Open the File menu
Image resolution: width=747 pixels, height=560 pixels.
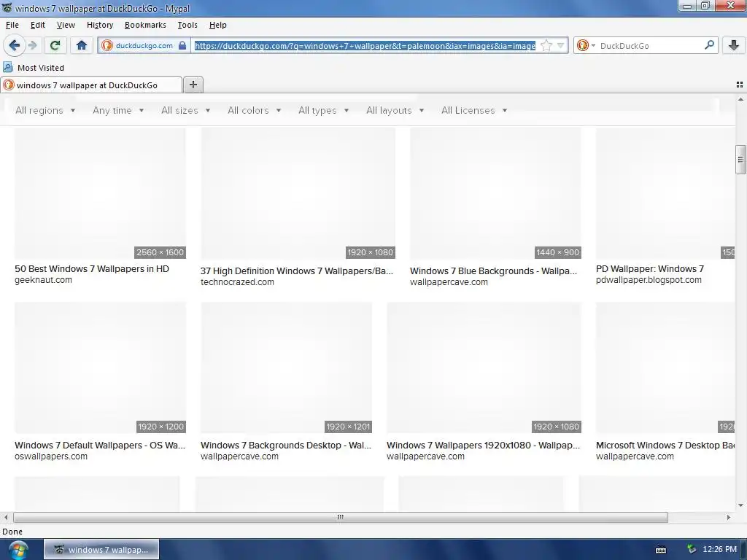tap(12, 25)
